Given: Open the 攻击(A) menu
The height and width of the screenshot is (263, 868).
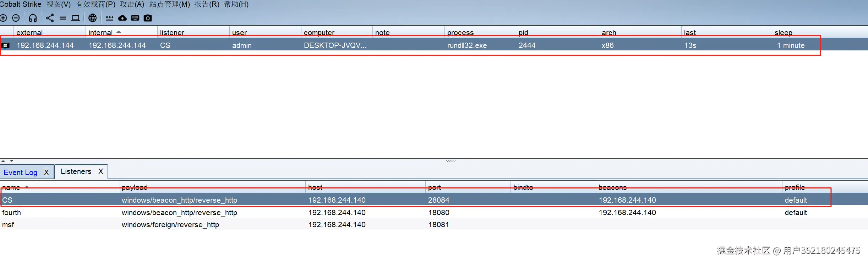Looking at the screenshot, I should point(132,4).
